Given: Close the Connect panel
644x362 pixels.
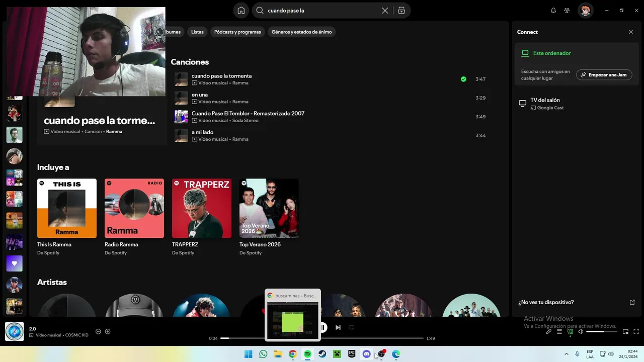Looking at the screenshot, I should [631, 32].
